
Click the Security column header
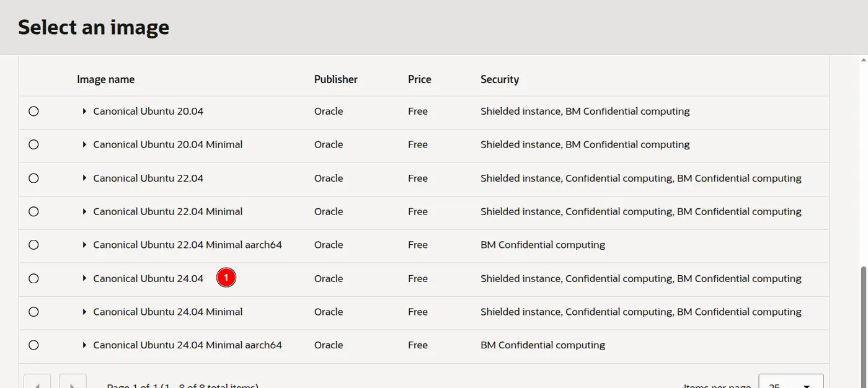(x=500, y=79)
